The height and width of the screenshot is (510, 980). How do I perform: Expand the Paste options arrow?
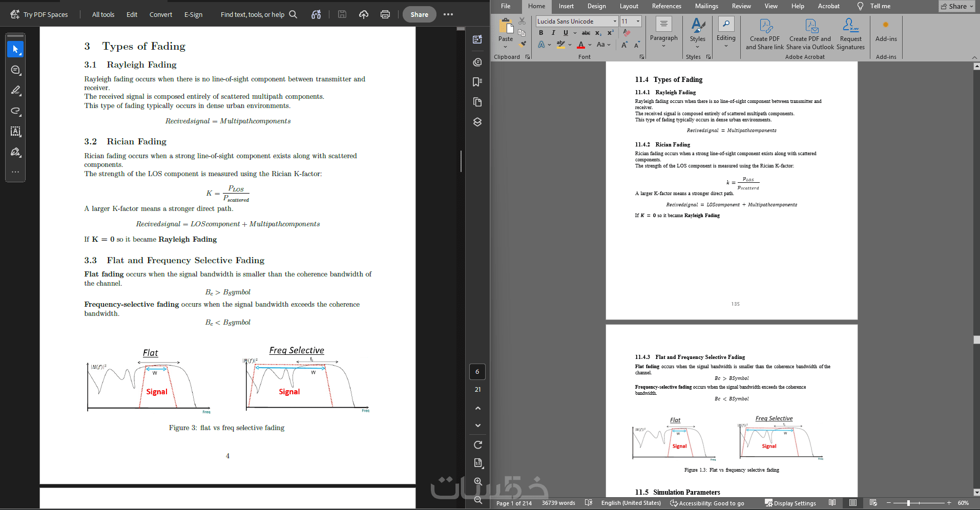[x=505, y=46]
